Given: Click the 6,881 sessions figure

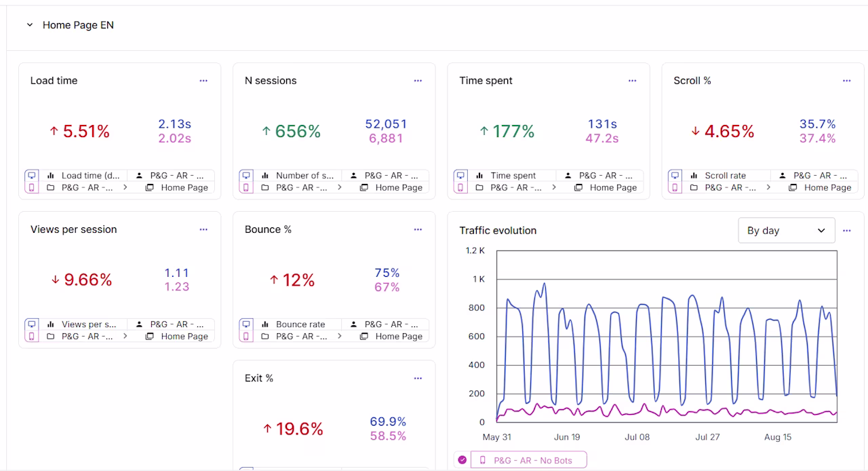Looking at the screenshot, I should (387, 138).
